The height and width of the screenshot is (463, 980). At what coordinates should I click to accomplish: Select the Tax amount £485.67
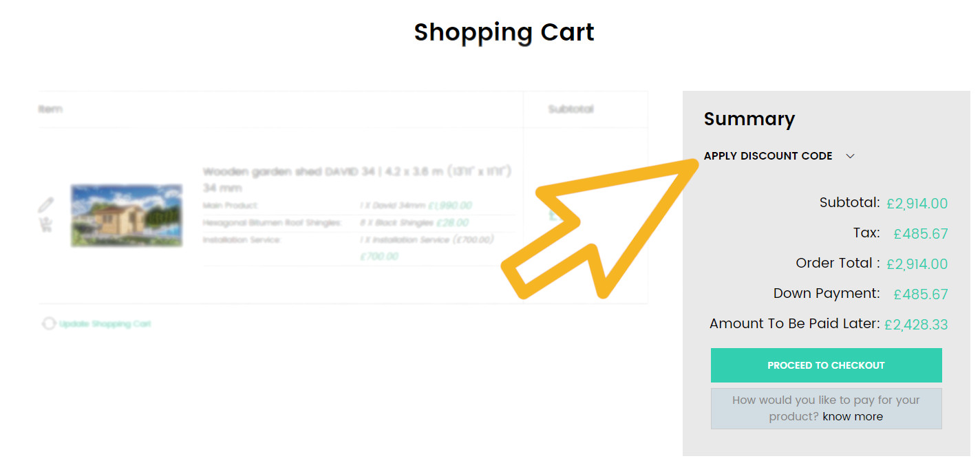coord(921,234)
